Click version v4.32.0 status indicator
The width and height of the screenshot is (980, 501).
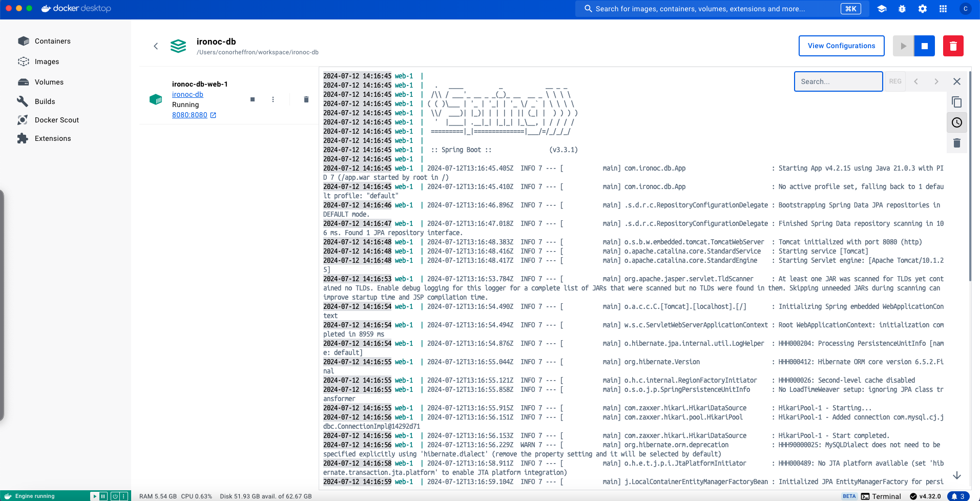(x=926, y=496)
